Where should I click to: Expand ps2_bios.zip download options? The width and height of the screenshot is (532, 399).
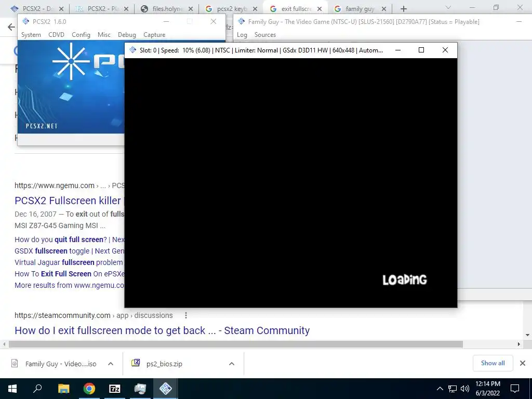pyautogui.click(x=232, y=364)
